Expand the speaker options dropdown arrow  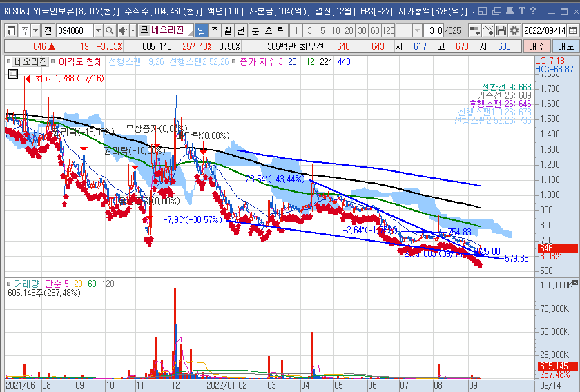tap(133, 30)
